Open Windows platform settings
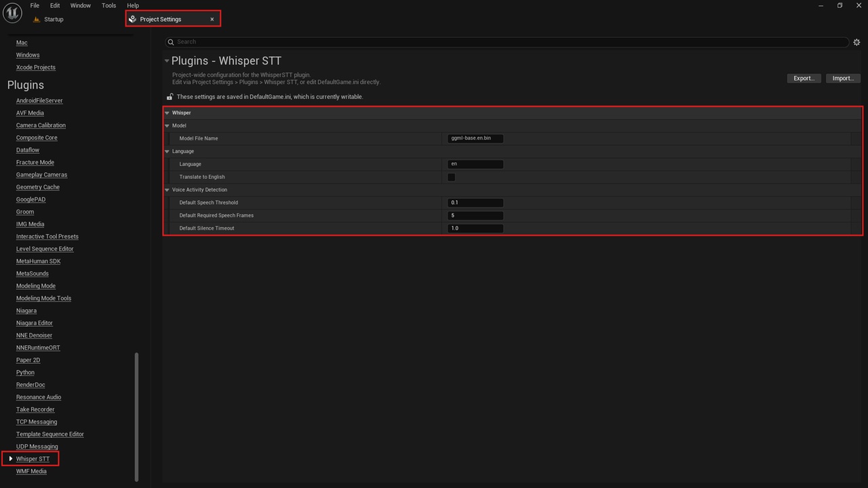This screenshot has height=488, width=868. (x=28, y=55)
